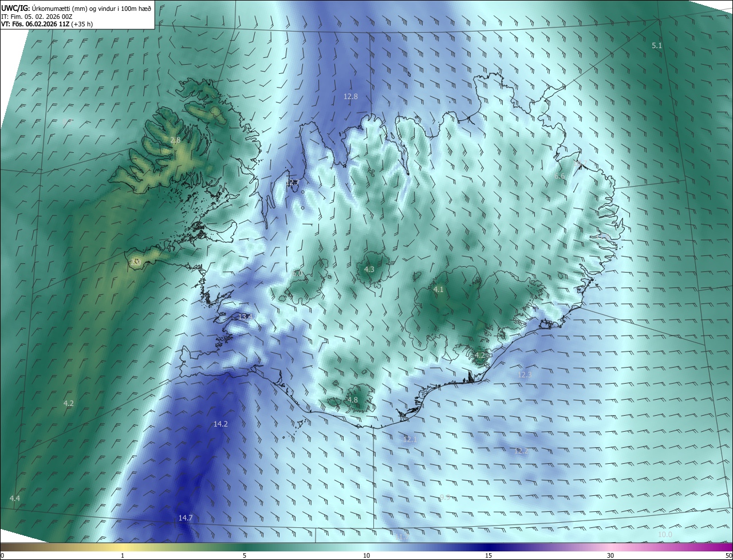Click the map value label 12.1
Viewport: 733px width, 560px height.
[x=410, y=440]
